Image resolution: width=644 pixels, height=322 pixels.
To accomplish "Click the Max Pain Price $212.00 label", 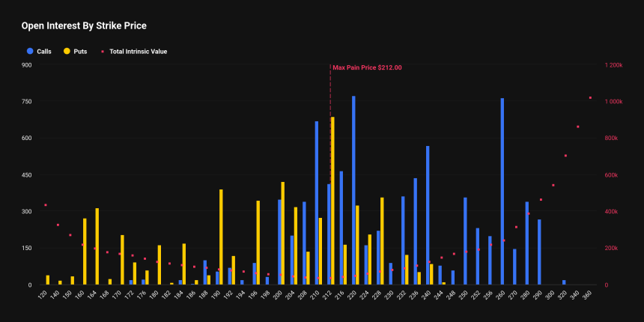I will tap(367, 67).
